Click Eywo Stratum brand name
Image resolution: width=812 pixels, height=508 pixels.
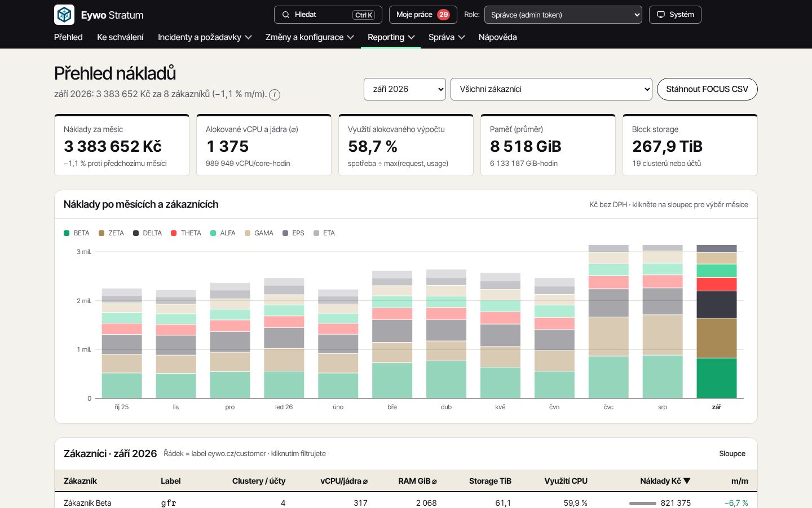click(112, 15)
